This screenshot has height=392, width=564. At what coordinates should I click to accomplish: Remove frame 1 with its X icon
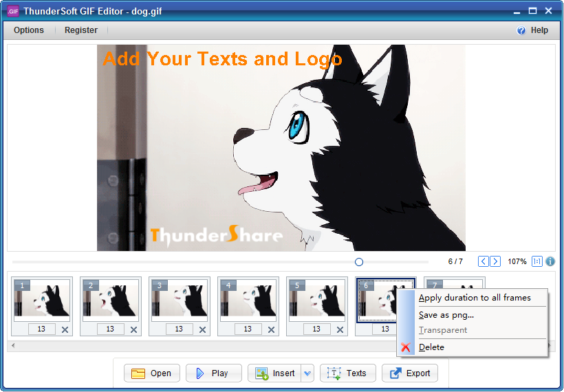click(65, 329)
